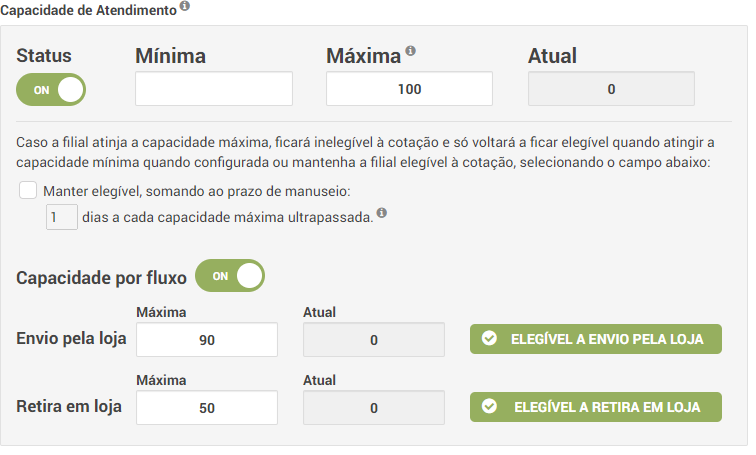Click the info icon next to Máxima
The image size is (756, 455).
coord(411,52)
